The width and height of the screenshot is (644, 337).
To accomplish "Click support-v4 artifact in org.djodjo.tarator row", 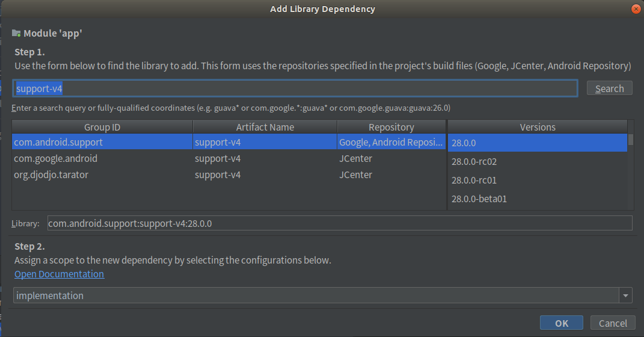I will (x=265, y=175).
